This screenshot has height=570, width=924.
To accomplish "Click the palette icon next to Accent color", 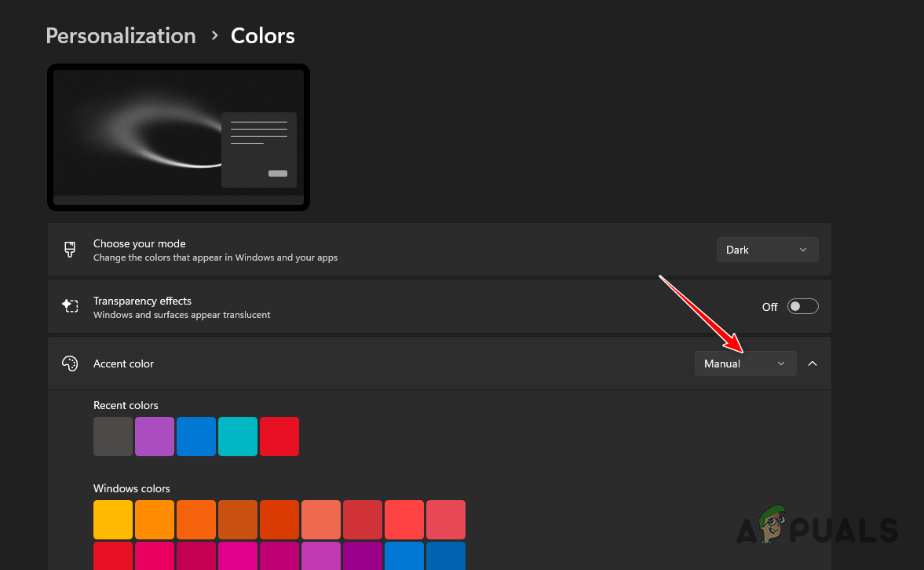I will [x=70, y=363].
